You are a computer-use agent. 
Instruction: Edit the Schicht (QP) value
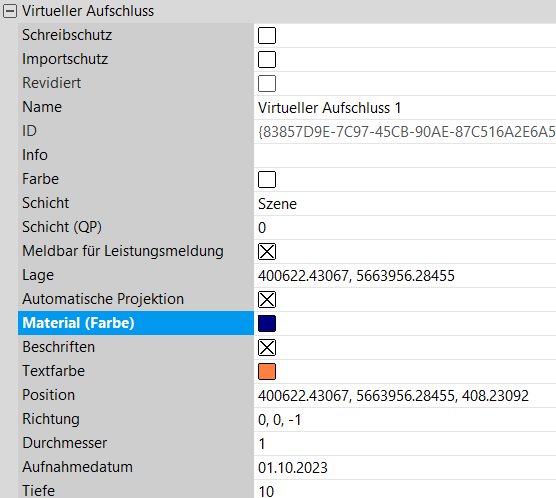click(x=405, y=227)
